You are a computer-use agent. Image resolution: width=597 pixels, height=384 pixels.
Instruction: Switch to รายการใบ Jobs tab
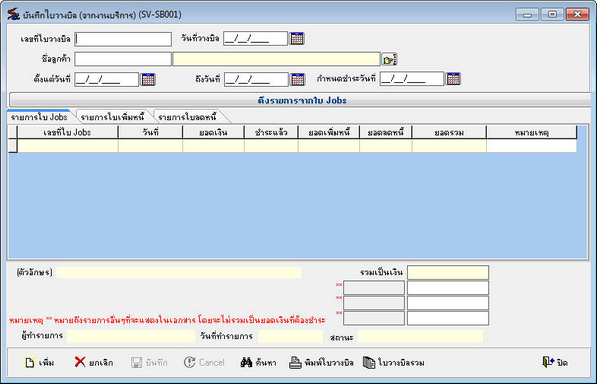coord(39,117)
